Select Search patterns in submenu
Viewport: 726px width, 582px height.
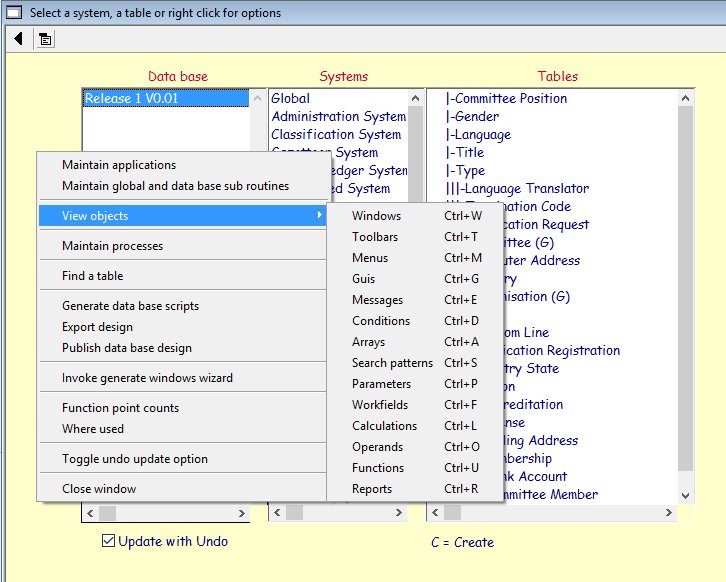pos(392,363)
